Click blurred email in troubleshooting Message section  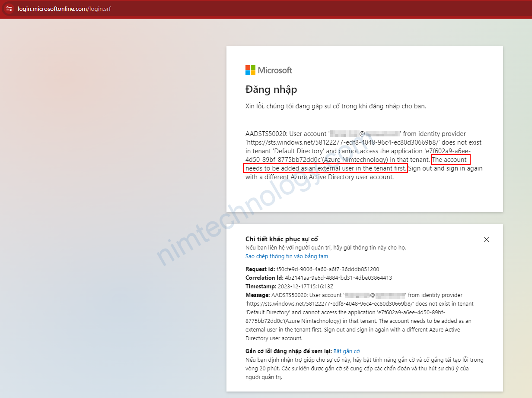tap(374, 295)
